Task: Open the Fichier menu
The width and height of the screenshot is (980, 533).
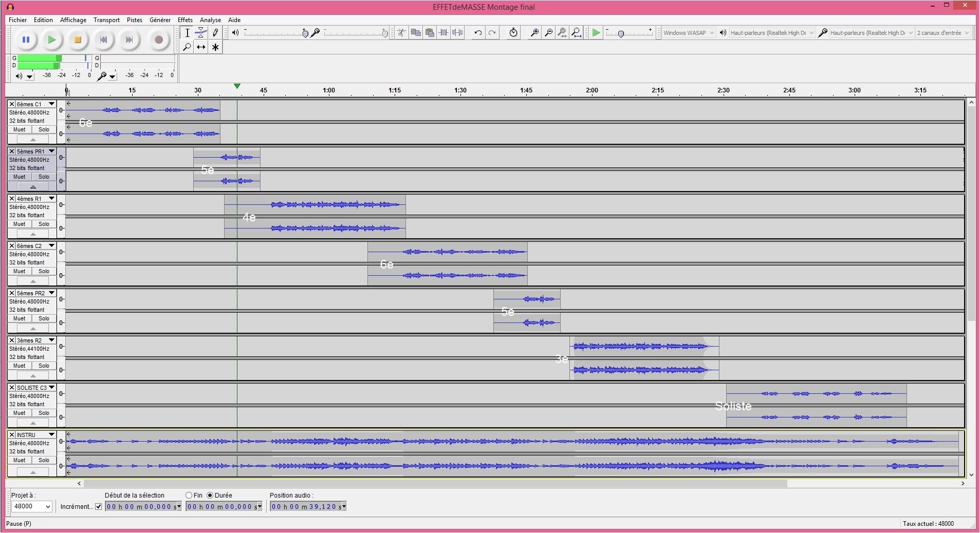Action: click(x=18, y=20)
